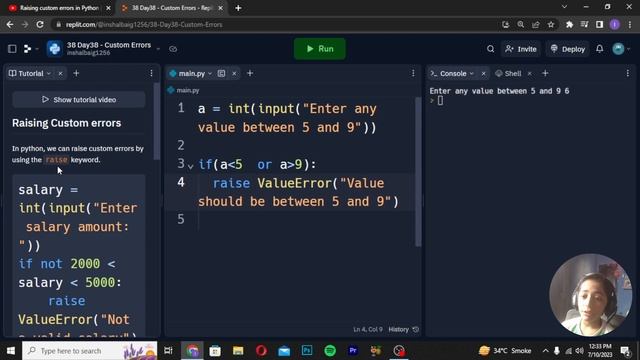Image resolution: width=640 pixels, height=360 pixels.
Task: Open Premiere Pro from taskbar
Action: tap(353, 351)
